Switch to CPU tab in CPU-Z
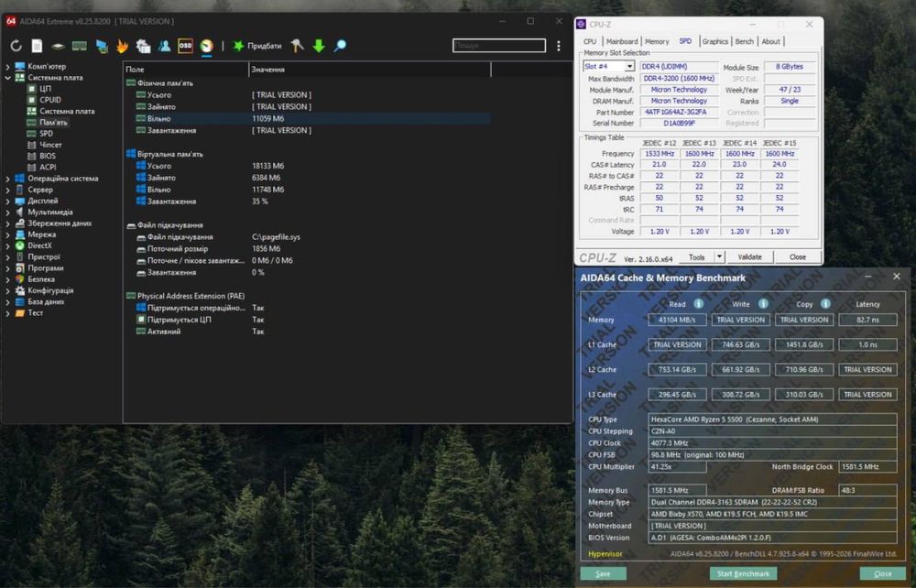This screenshot has height=588, width=916. 590,41
